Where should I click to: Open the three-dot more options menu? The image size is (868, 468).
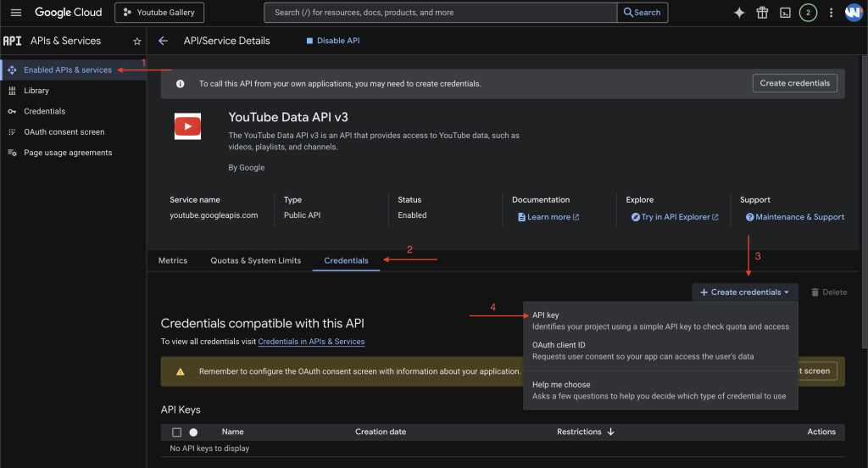(831, 13)
